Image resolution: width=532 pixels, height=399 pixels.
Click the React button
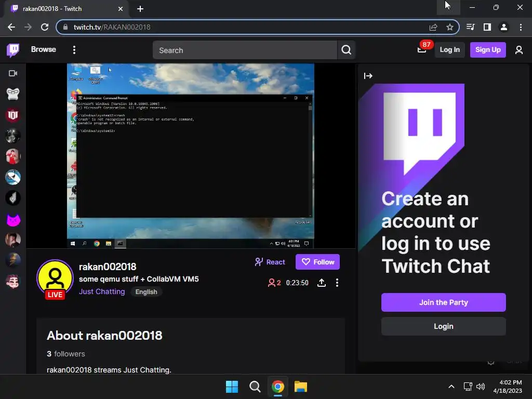tap(270, 262)
